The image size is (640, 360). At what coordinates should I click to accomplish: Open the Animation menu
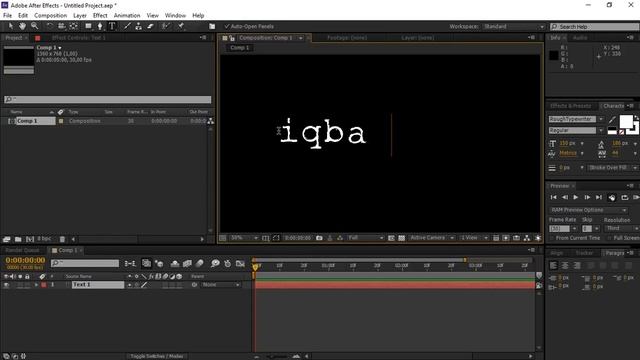point(127,16)
